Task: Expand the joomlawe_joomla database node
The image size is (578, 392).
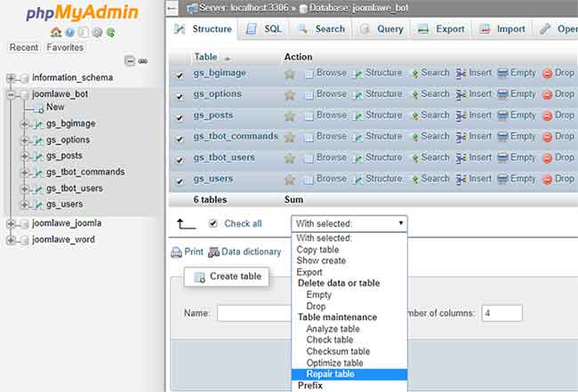Action: 11,223
